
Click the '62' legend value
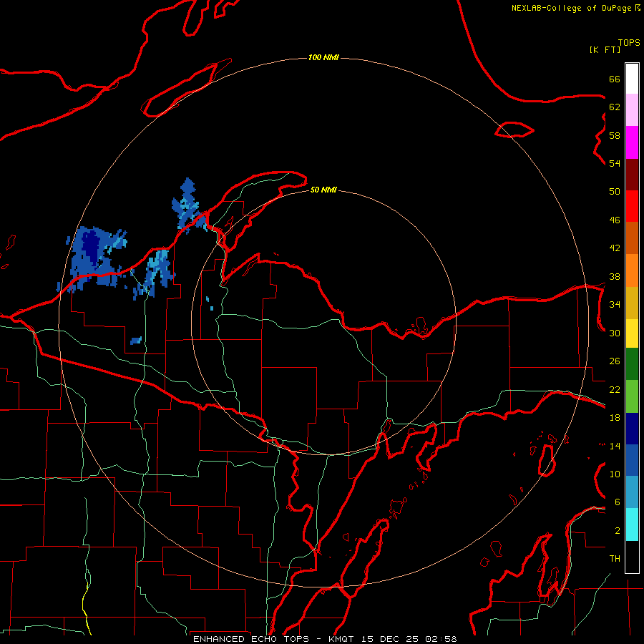pyautogui.click(x=615, y=107)
